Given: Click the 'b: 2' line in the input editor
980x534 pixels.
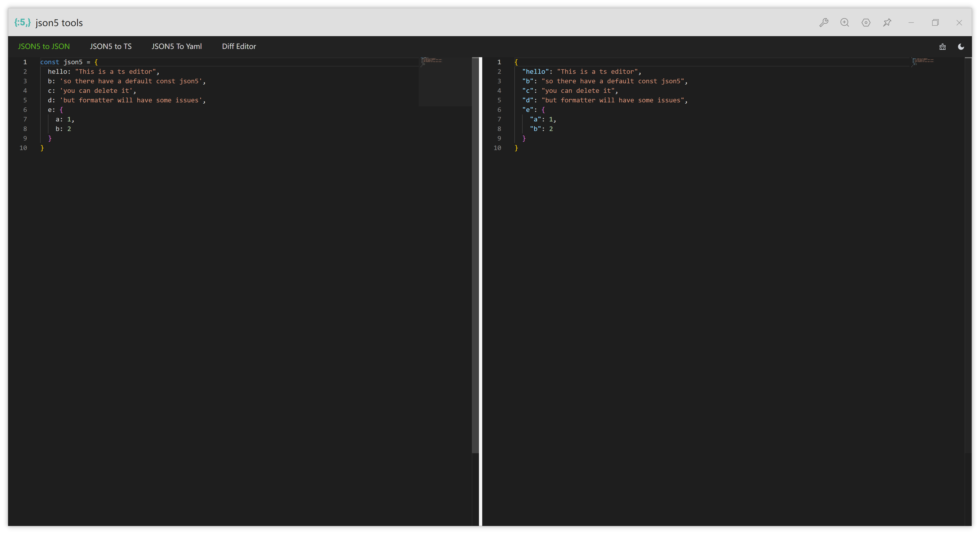Looking at the screenshot, I should 63,128.
